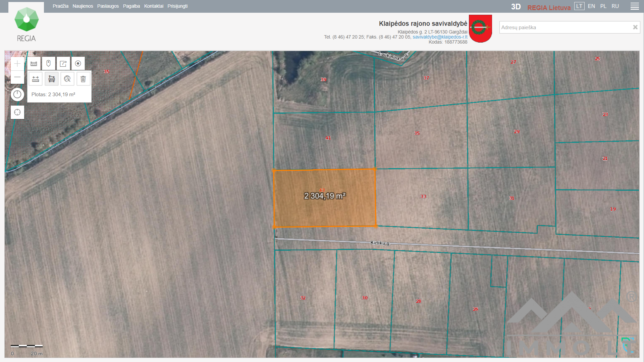Click the municipality coat of arms

pos(480,28)
